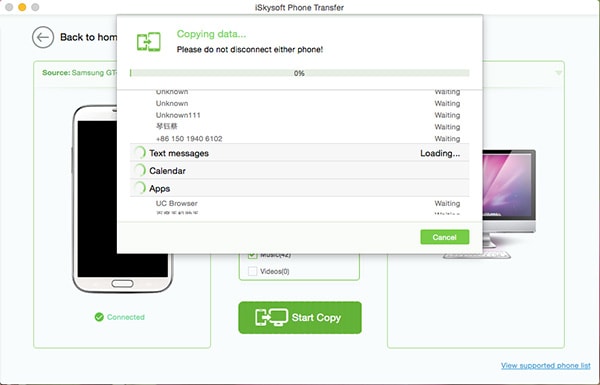Click the +86 150 1940 6102 contact entry
Image resolution: width=600 pixels, height=385 pixels.
click(189, 139)
